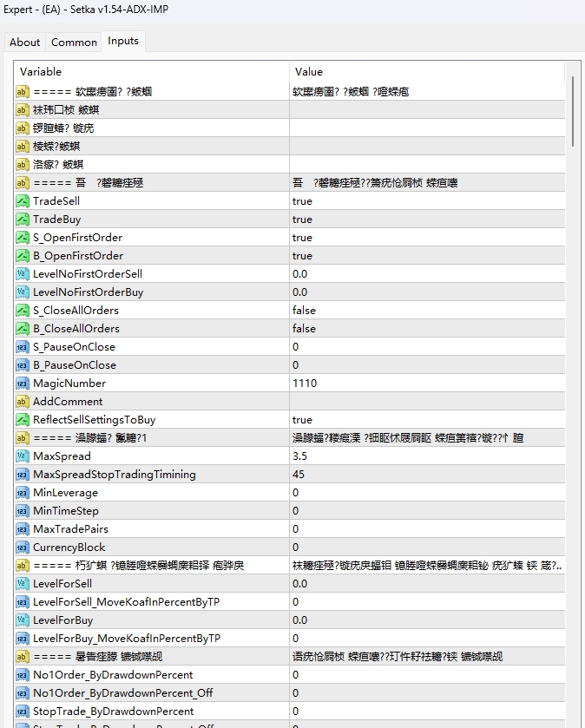Edit the MaxSpreadStopTradingTimining value 45
The width and height of the screenshot is (585, 728).
click(427, 475)
